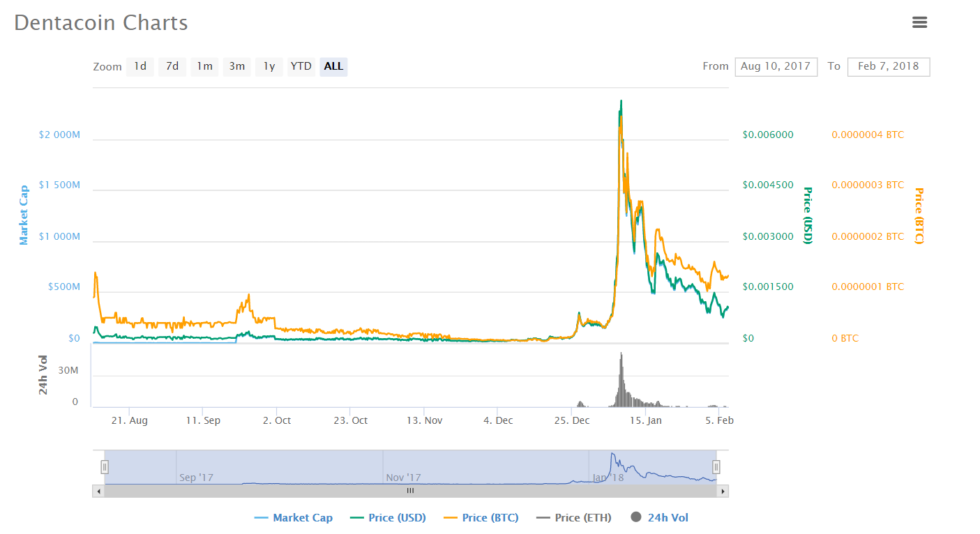The image size is (980, 534).
Task: Set zoom range to YTD
Action: [301, 66]
